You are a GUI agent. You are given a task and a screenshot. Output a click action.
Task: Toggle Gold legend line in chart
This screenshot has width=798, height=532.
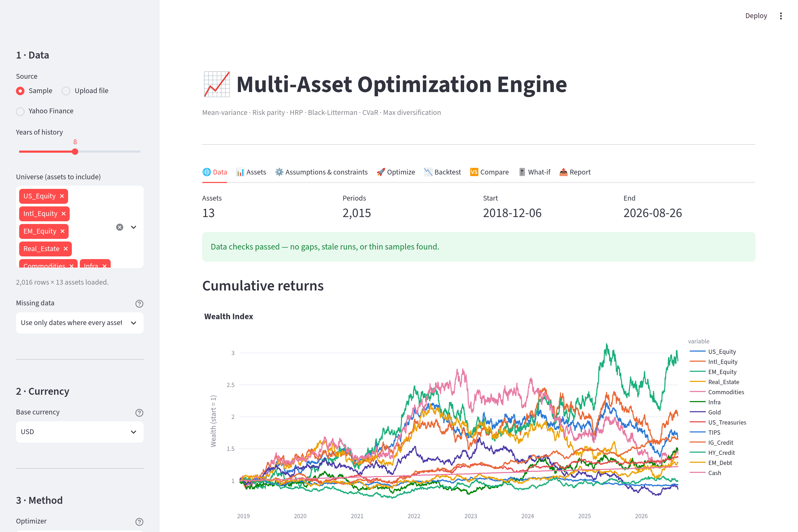point(705,412)
